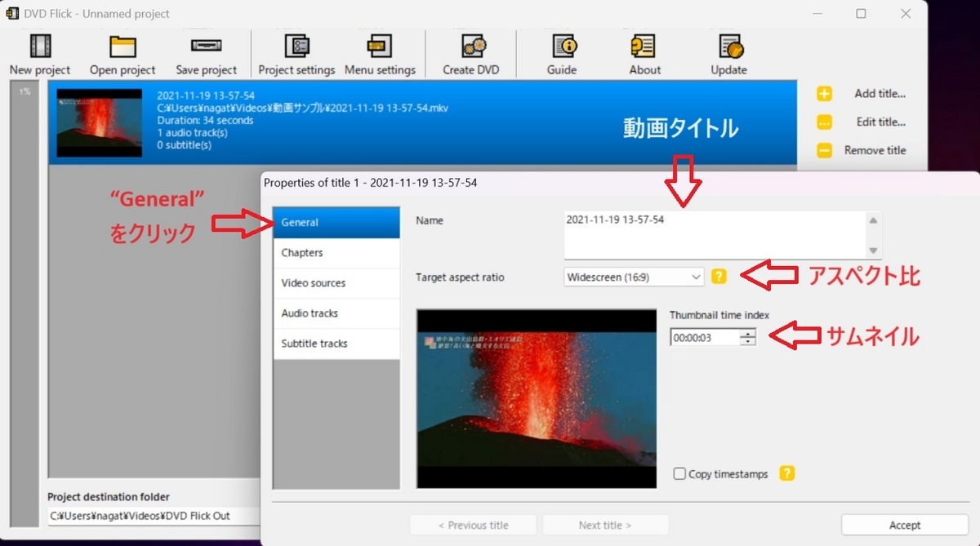The width and height of the screenshot is (980, 546).
Task: Click the Remove title label
Action: pos(875,150)
